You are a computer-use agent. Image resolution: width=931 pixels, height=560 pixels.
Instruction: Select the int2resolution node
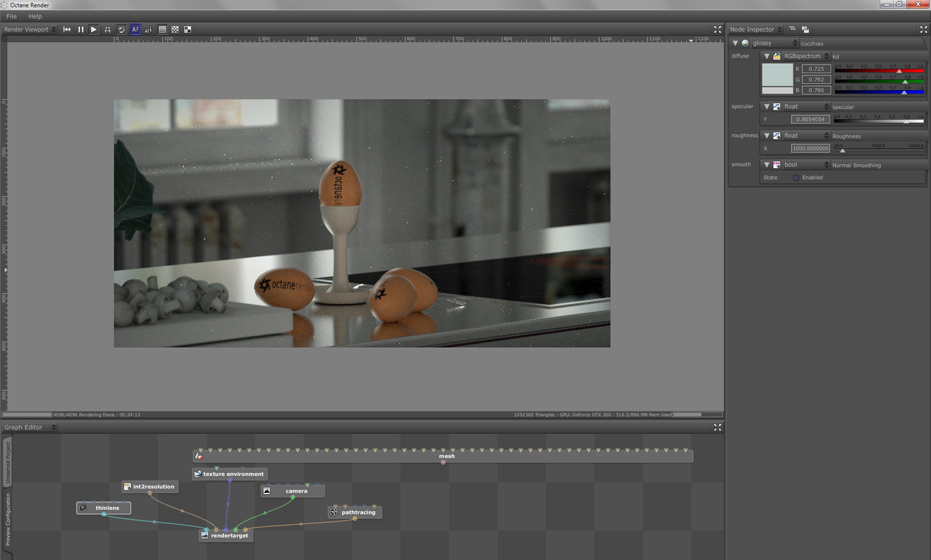pos(150,487)
